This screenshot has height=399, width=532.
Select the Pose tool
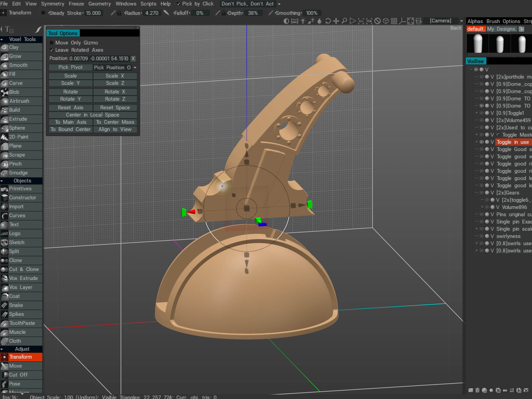pos(21,384)
